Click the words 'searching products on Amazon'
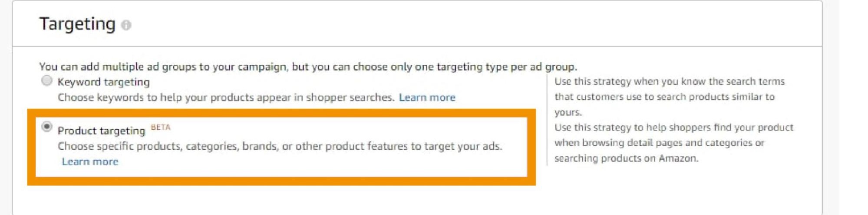 point(626,158)
